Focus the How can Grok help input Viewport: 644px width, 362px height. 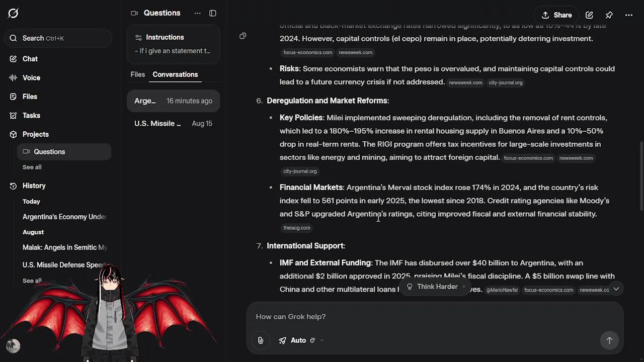(x=425, y=317)
